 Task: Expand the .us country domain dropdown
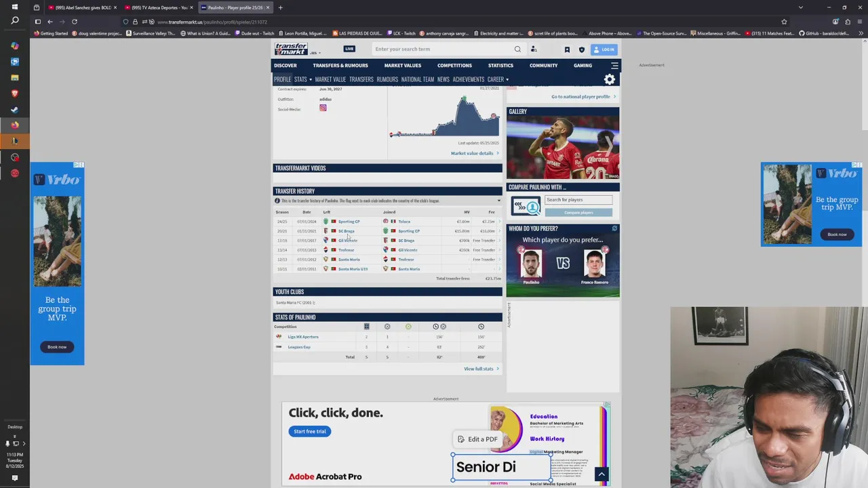pyautogui.click(x=314, y=53)
